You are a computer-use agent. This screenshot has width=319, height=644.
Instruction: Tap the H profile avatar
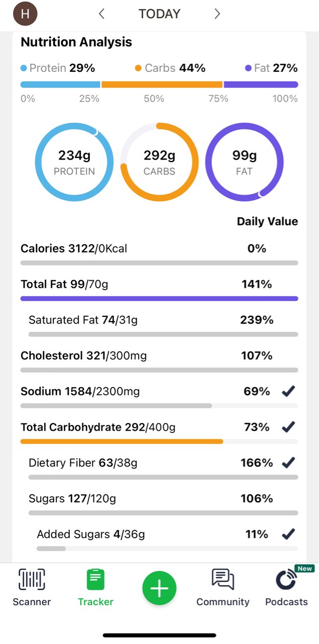(25, 14)
